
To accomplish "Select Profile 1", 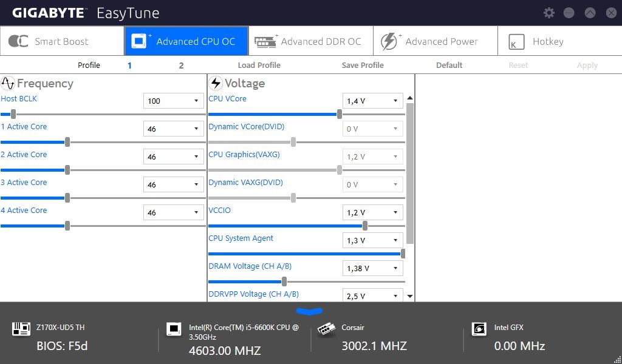I will pyautogui.click(x=130, y=66).
